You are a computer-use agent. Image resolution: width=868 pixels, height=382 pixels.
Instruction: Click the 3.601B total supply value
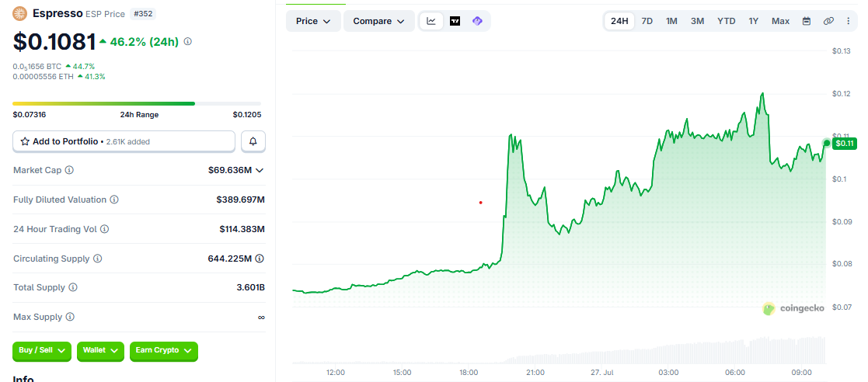[x=250, y=287]
